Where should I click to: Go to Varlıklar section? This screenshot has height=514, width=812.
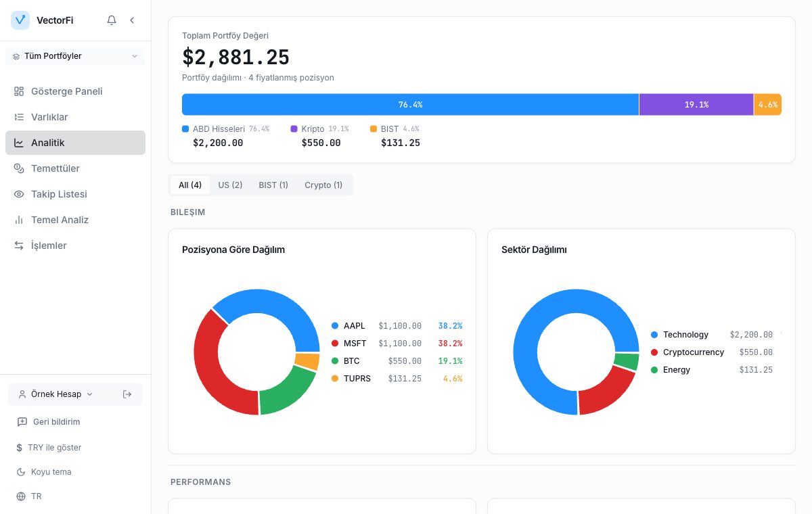pyautogui.click(x=75, y=117)
